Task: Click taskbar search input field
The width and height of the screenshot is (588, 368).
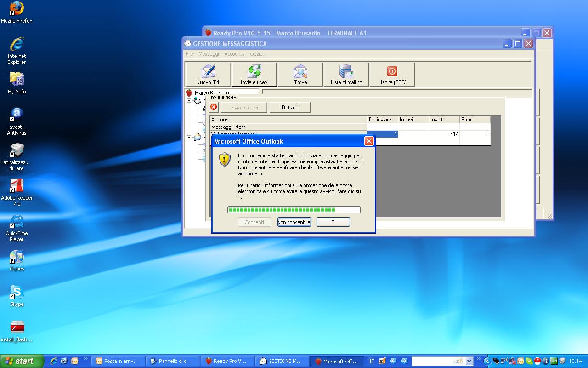Action: (x=439, y=361)
